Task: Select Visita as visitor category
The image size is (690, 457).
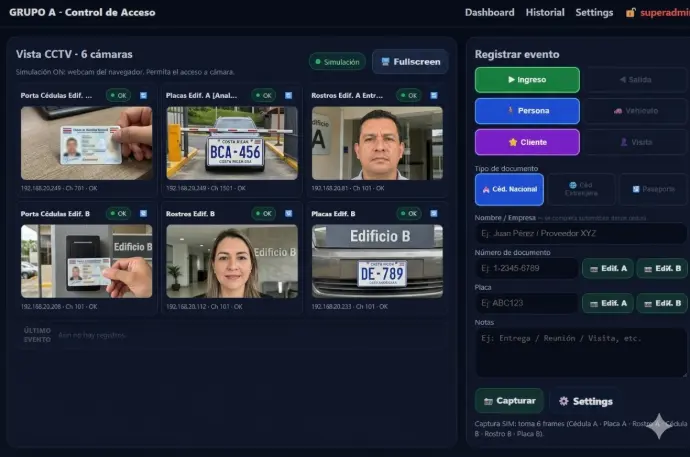Action: point(636,142)
